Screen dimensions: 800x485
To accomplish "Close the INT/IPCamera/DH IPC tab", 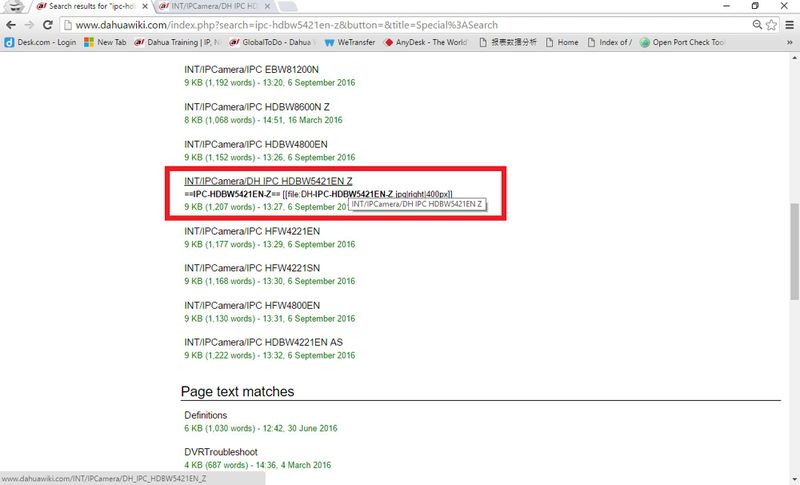I will (x=268, y=7).
